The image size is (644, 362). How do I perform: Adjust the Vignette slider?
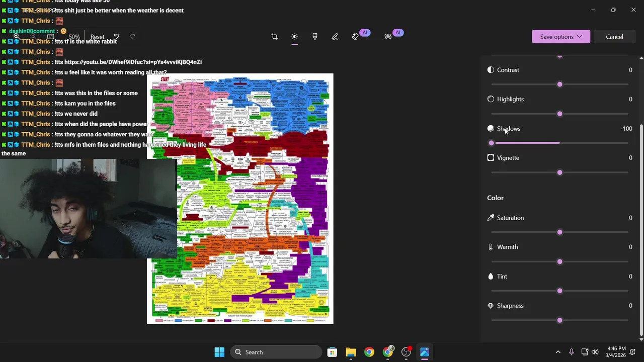point(559,172)
